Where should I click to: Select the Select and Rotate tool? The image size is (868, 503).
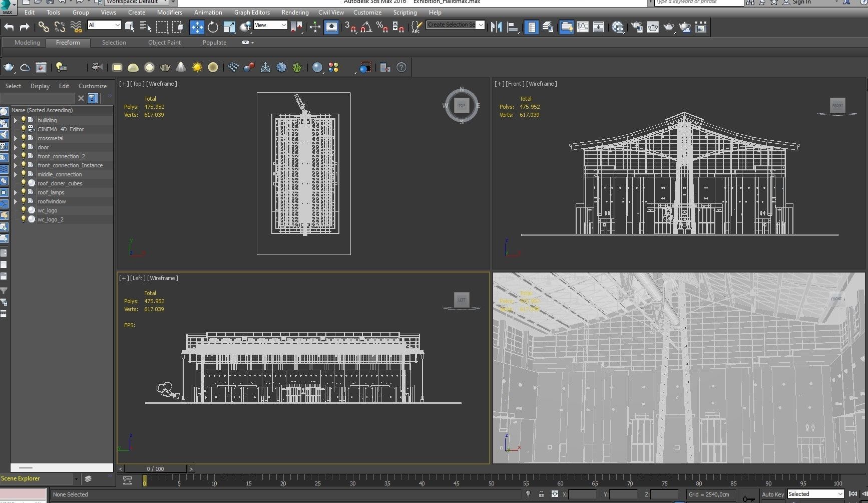point(213,27)
